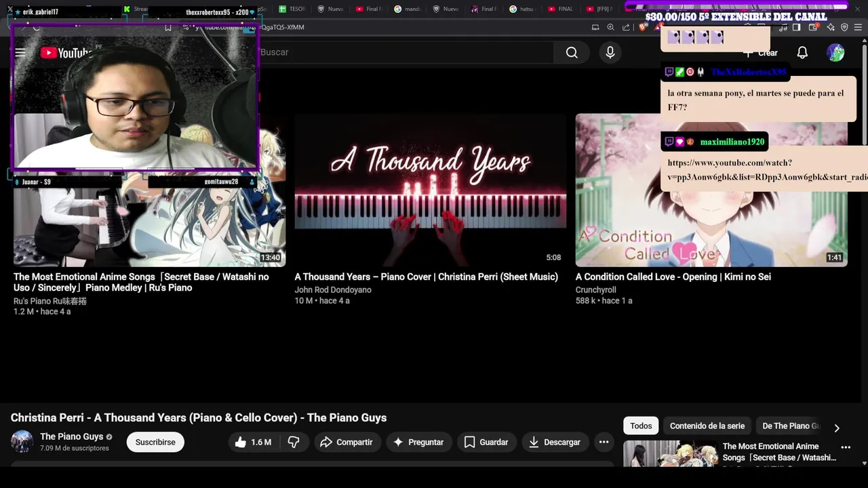Select the Todos filter chip
This screenshot has width=868, height=488.
[641, 426]
